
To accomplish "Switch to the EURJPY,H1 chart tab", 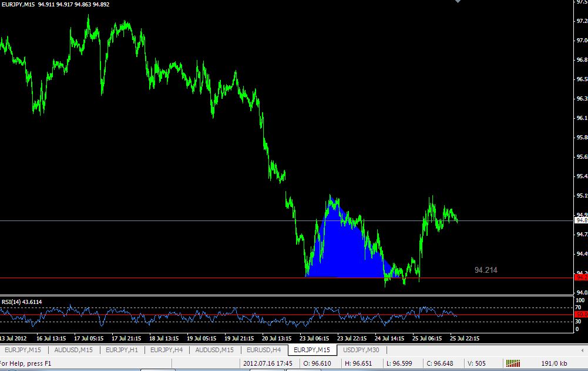I will 122,350.
